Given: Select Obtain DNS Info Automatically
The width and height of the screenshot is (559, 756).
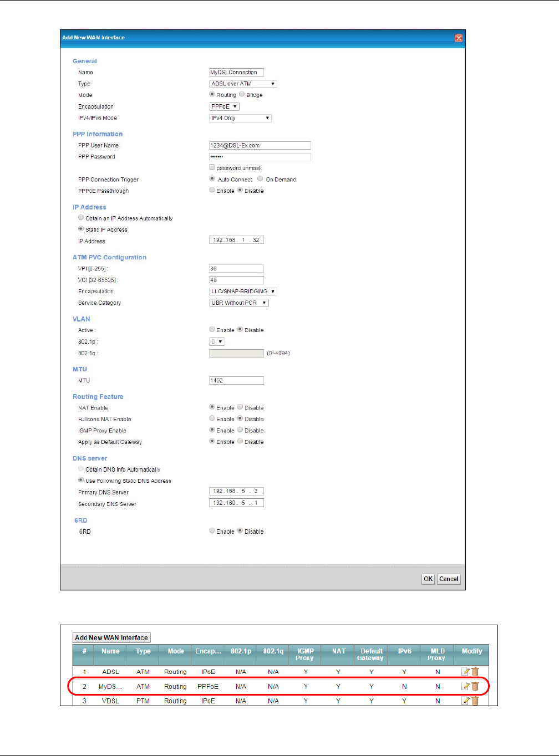Looking at the screenshot, I should pos(81,469).
